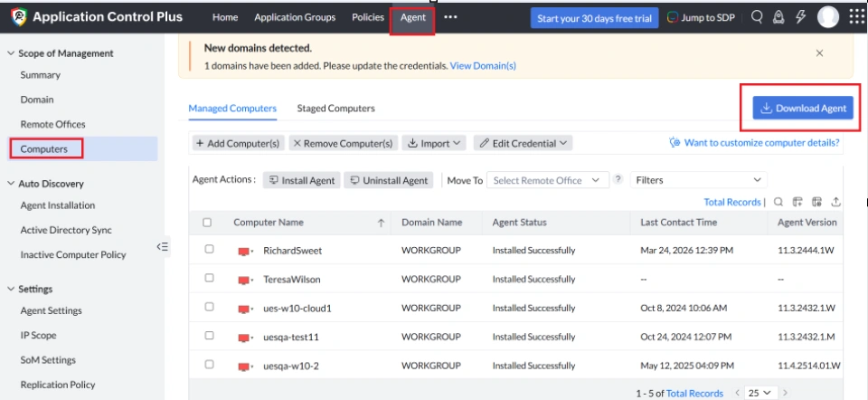Viewport: 868px width, 400px height.
Task: Click the table search magnifier icon
Action: coord(778,202)
